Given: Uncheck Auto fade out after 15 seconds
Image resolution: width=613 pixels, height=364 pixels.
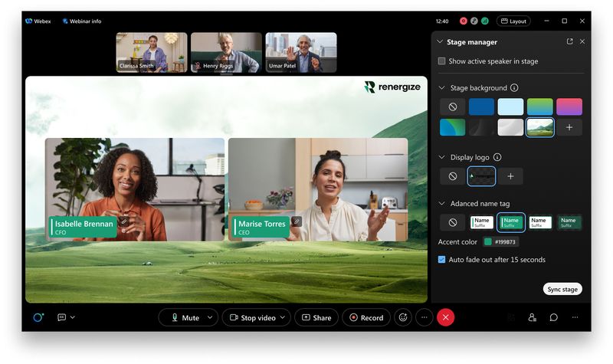Looking at the screenshot, I should pyautogui.click(x=441, y=260).
